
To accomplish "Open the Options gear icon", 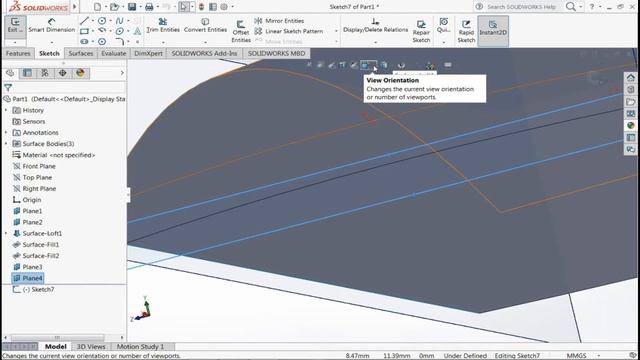I will point(224,7).
